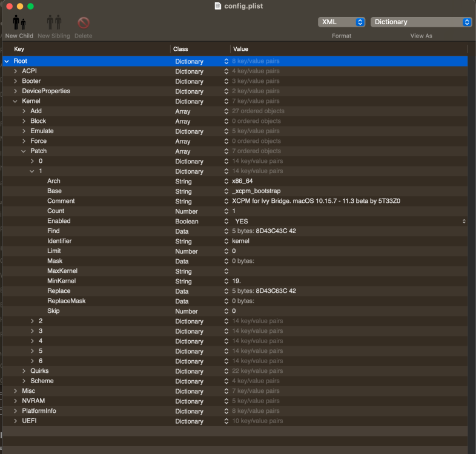Select the Mask key row

[x=55, y=261]
